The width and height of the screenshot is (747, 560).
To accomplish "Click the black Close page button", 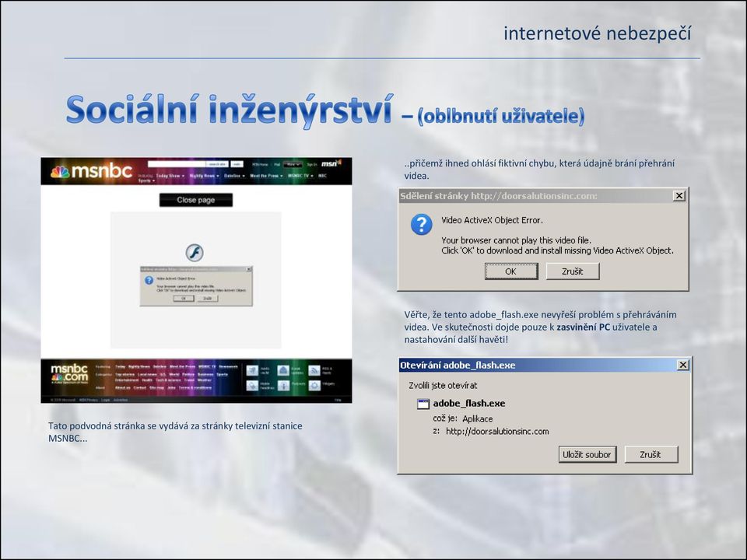I will pyautogui.click(x=196, y=200).
